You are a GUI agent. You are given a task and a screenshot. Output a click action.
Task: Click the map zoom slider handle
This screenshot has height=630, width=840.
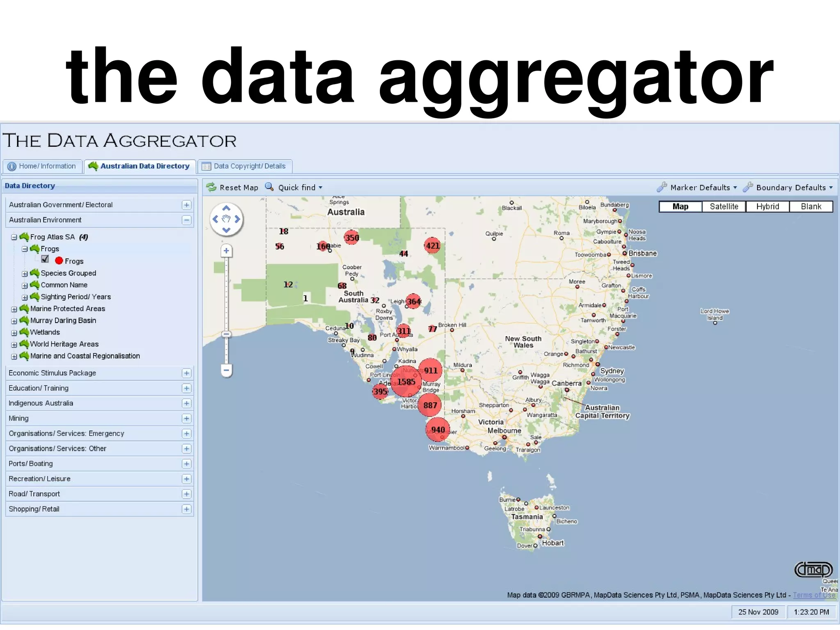(226, 334)
